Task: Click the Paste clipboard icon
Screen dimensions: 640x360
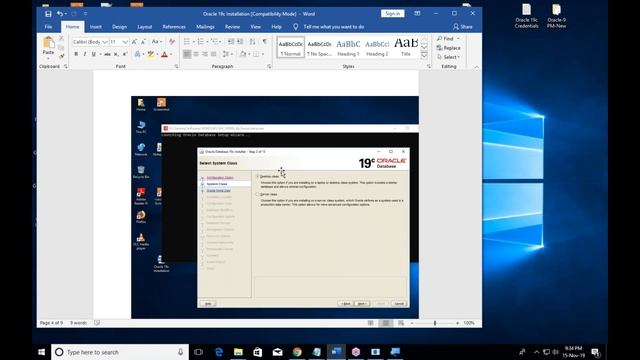Action: pyautogui.click(x=48, y=43)
